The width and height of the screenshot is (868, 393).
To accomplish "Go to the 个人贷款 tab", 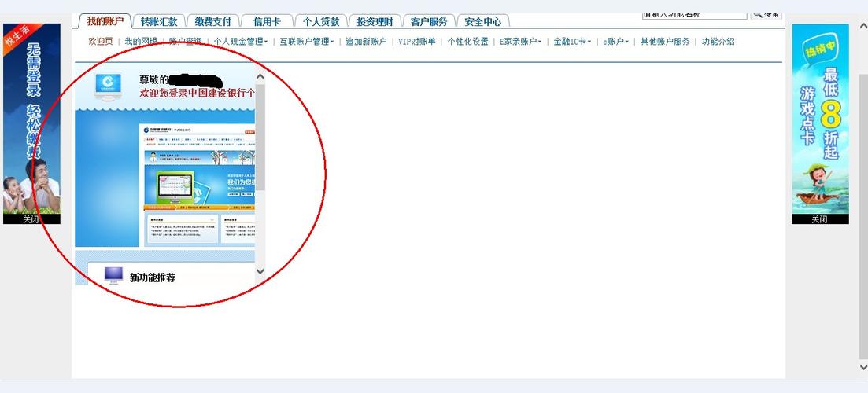I will point(320,21).
